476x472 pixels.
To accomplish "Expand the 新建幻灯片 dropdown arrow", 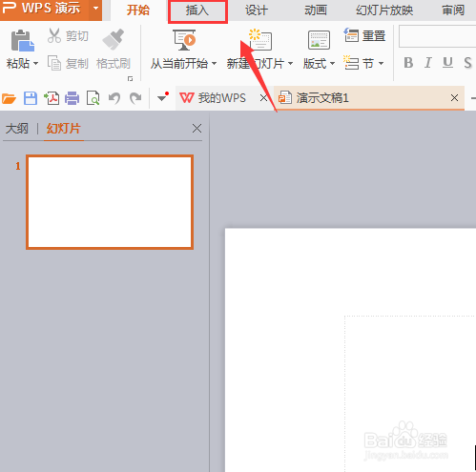I will 290,64.
